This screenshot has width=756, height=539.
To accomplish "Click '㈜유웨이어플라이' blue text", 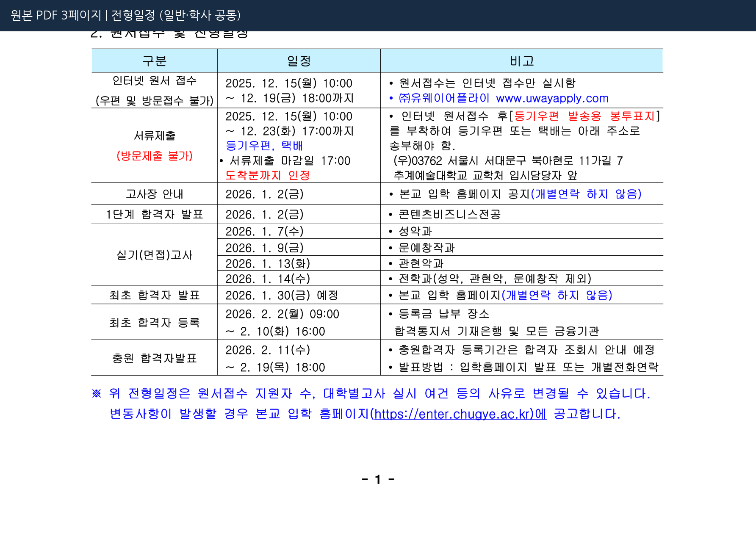I will pos(444,98).
